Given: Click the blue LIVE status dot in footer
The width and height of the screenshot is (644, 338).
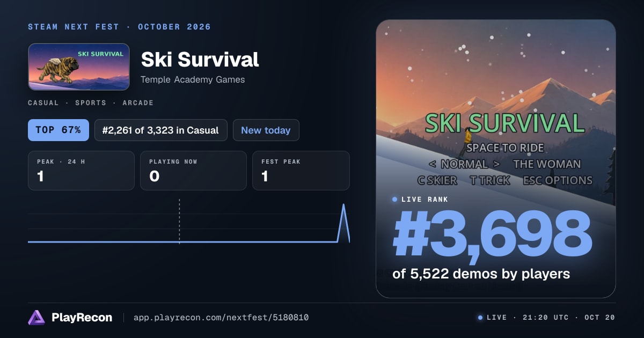Looking at the screenshot, I should point(480,318).
